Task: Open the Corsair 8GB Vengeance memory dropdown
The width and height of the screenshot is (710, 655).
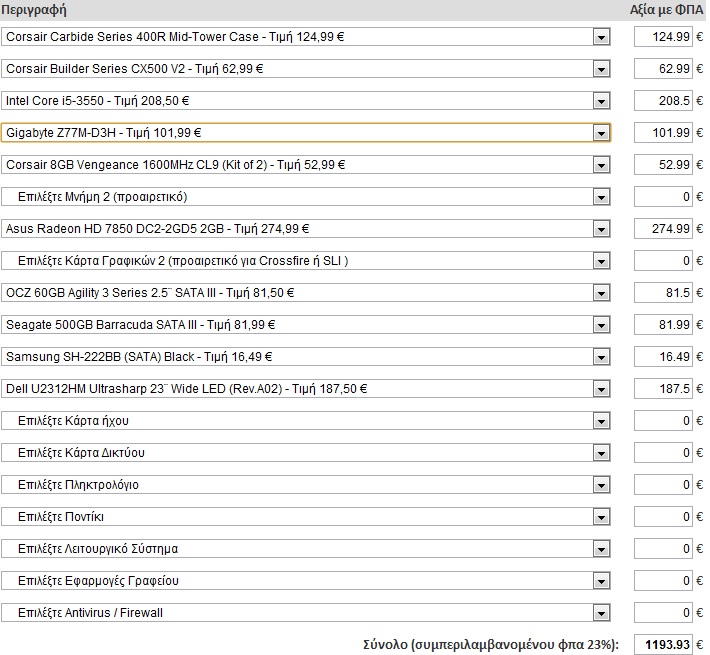Action: point(306,165)
